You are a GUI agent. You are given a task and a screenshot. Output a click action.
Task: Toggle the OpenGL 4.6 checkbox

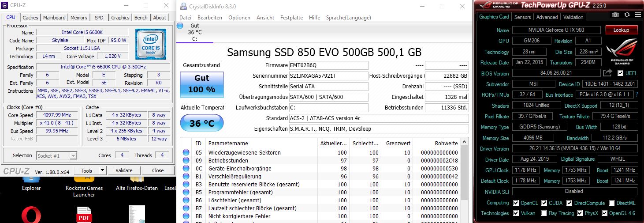coord(605,213)
